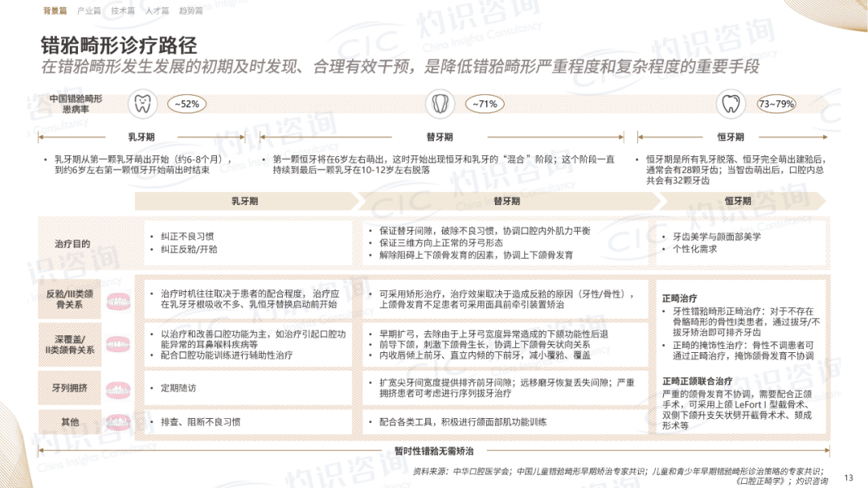Click the 资料来源 footnote text
The image size is (868, 488).
click(620, 476)
